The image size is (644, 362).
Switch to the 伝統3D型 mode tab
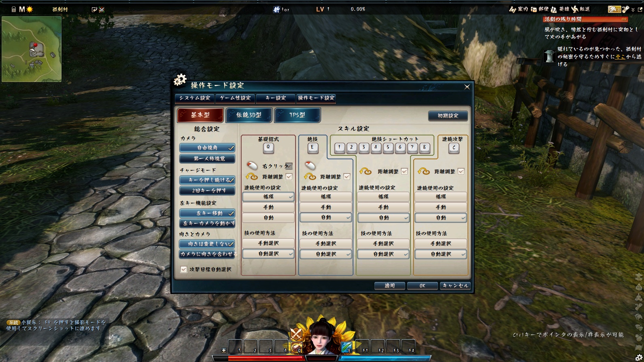249,115
